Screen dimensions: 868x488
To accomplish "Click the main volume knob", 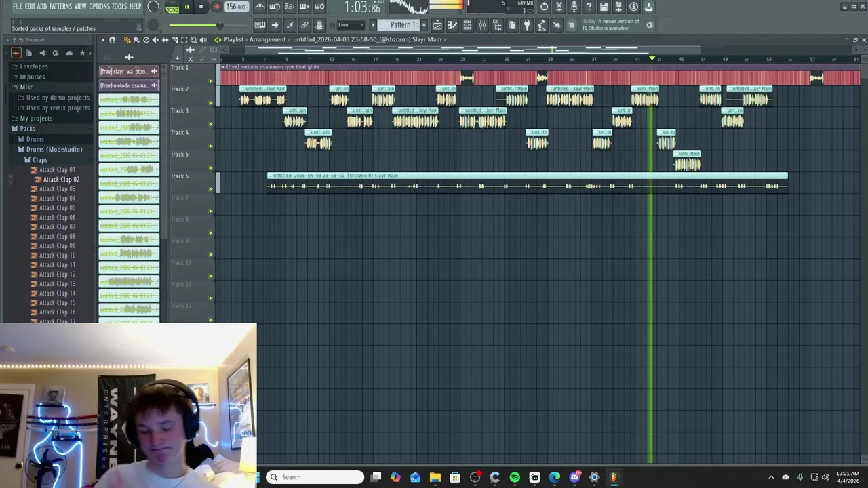I will pos(153,7).
